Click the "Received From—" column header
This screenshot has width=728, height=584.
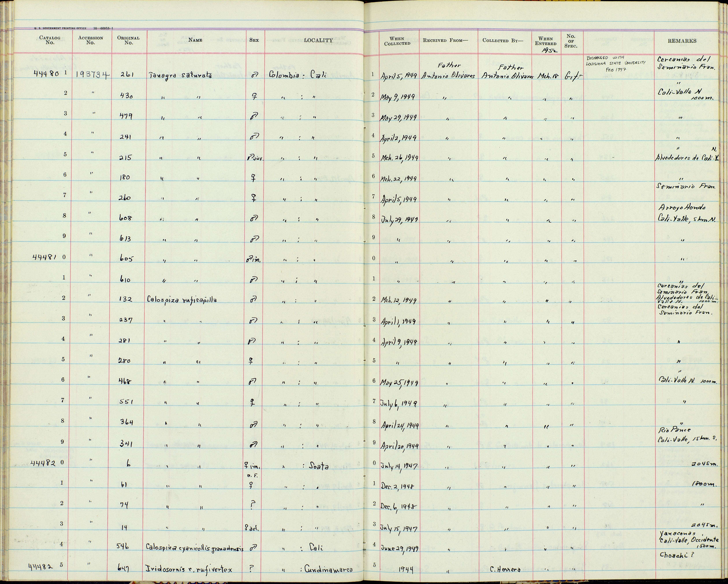coord(445,40)
